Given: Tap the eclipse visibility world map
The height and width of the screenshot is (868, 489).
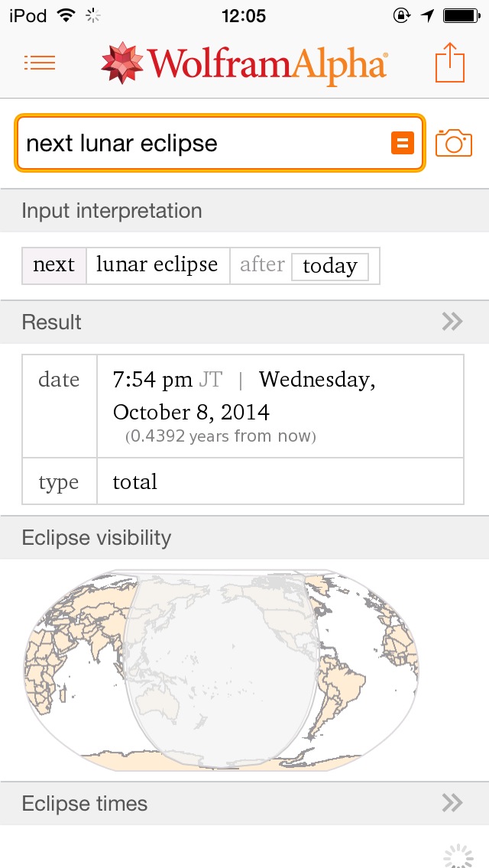Looking at the screenshot, I should click(222, 670).
